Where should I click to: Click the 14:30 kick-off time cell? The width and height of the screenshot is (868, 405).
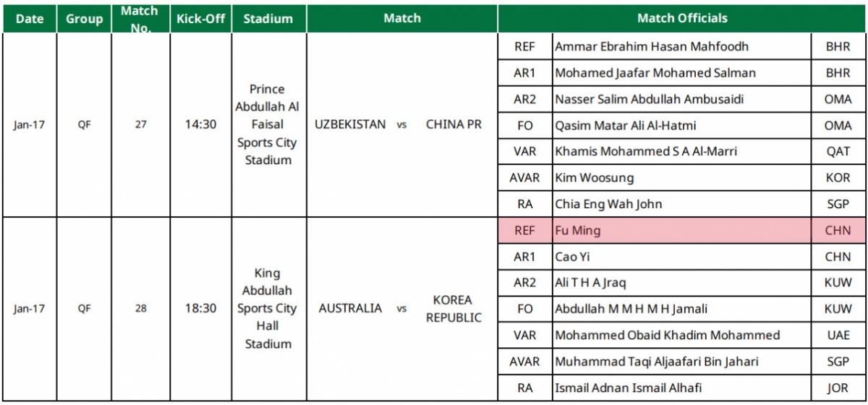(x=200, y=124)
